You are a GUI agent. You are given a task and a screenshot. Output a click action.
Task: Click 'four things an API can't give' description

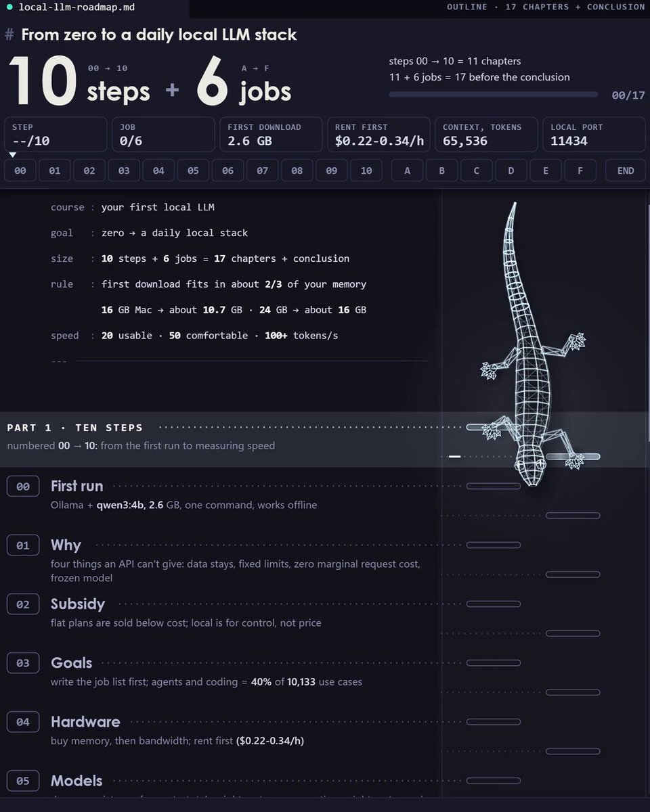tap(235, 570)
